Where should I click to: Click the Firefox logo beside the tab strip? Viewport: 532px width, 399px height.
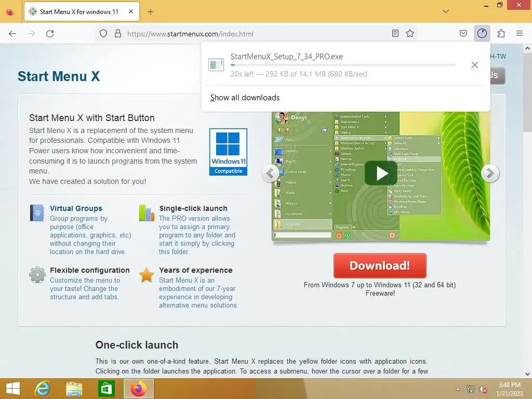(x=10, y=12)
